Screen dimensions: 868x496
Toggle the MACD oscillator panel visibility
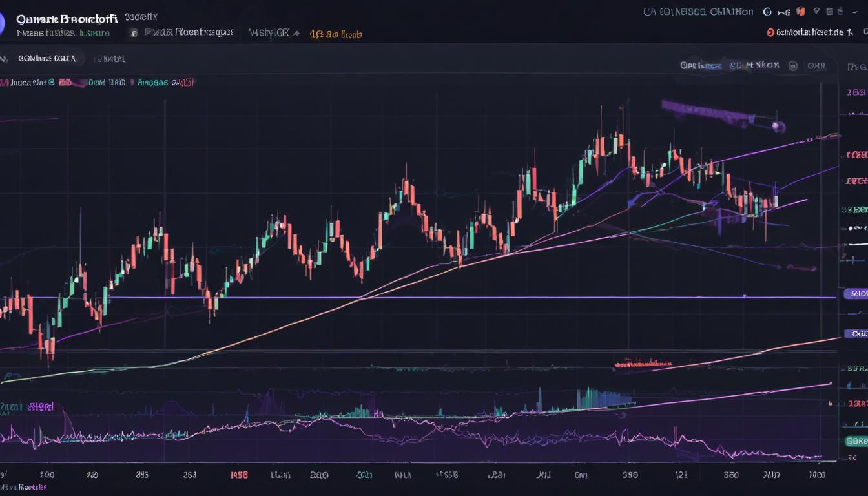(x=29, y=406)
